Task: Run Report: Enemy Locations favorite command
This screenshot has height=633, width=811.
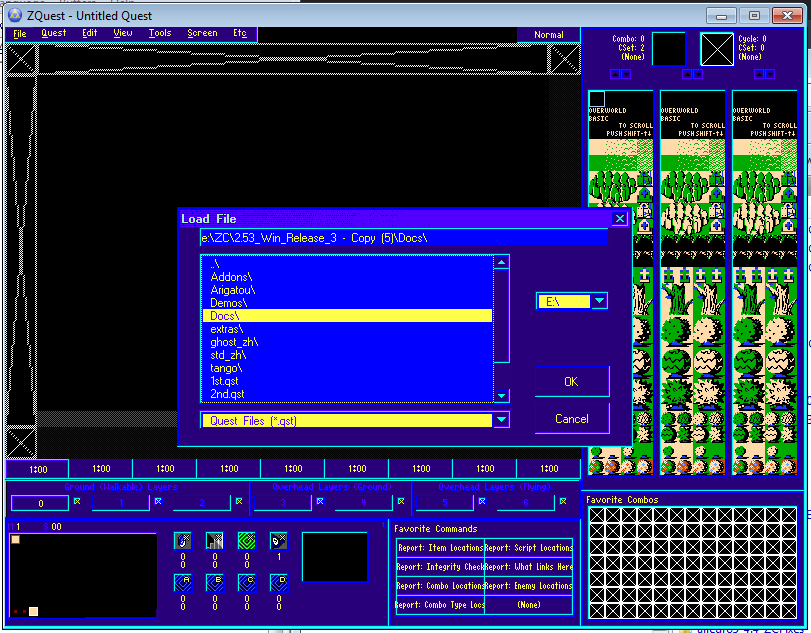Action: pyautogui.click(x=529, y=586)
